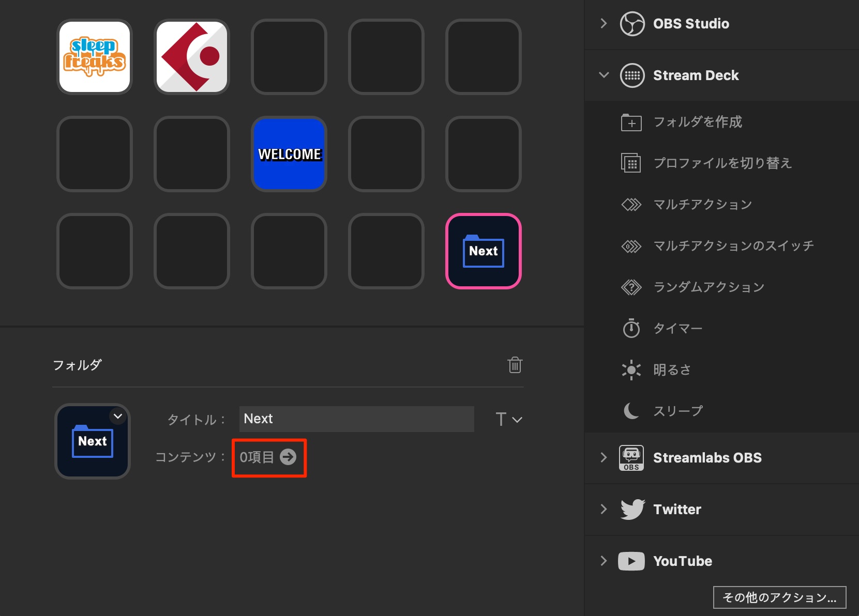Collapse the Stream Deck category chevron
The image size is (859, 616).
[604, 75]
